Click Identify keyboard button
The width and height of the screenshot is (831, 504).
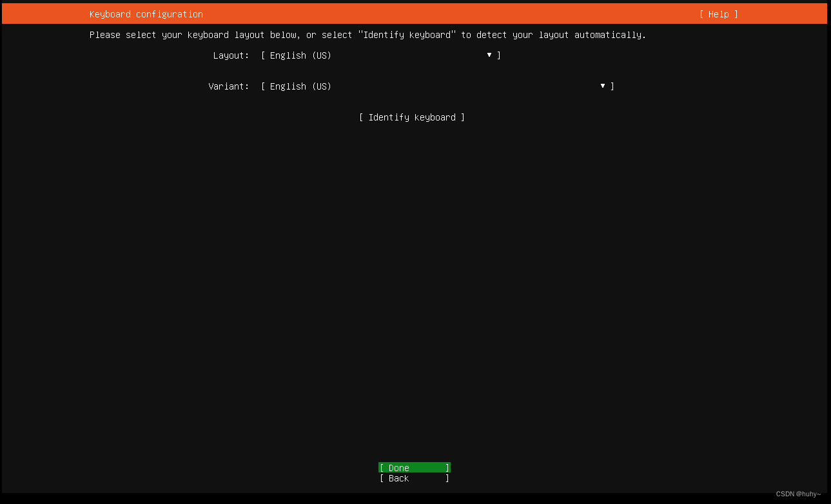click(x=412, y=117)
